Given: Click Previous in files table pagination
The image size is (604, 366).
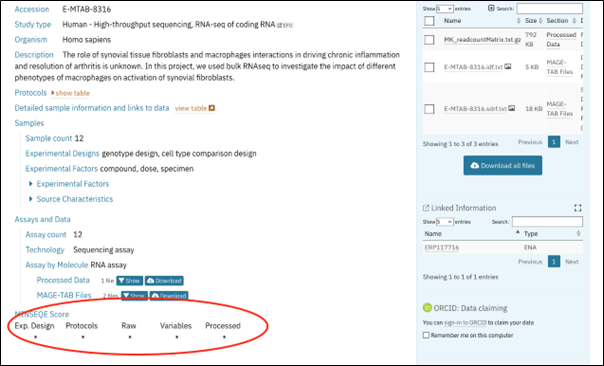Looking at the screenshot, I should (x=530, y=142).
